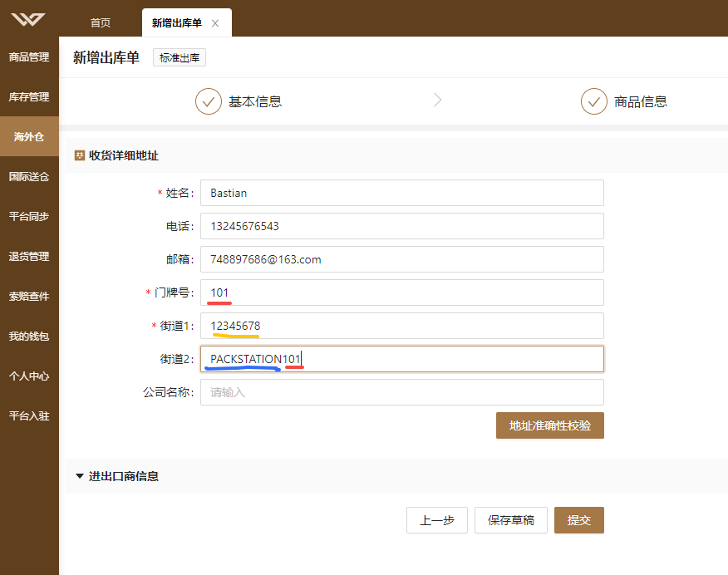This screenshot has width=728, height=575.
Task: Switch to the 首页 tab
Action: coord(101,22)
